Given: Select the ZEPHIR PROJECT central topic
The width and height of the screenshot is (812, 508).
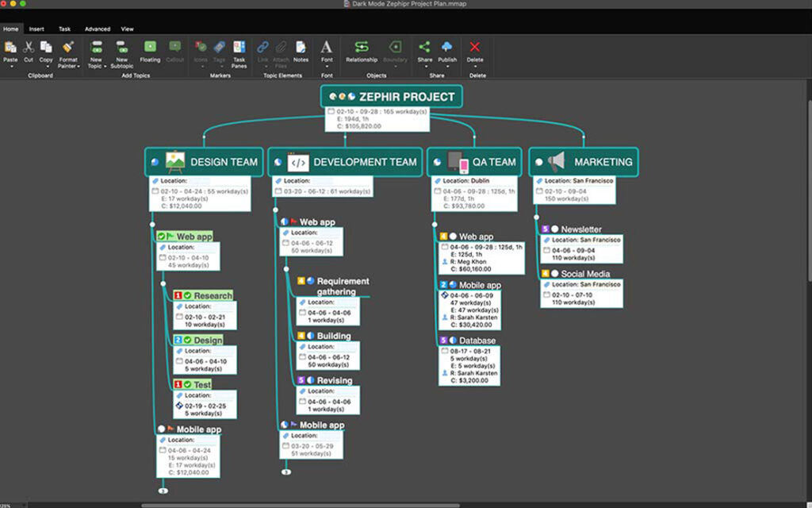Looking at the screenshot, I should point(392,97).
